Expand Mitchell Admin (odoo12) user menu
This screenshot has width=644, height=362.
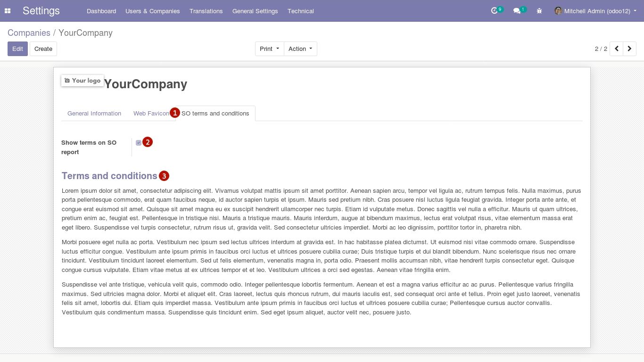coord(595,11)
